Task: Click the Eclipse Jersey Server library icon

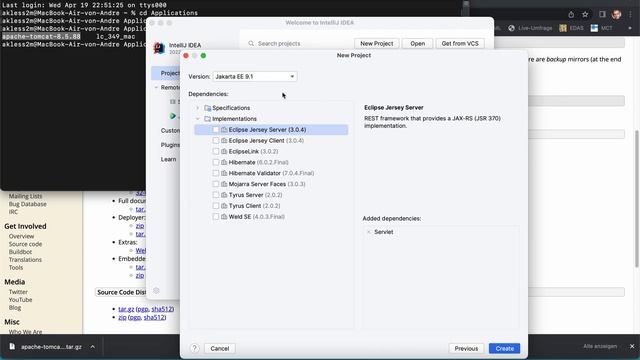Action: coord(224,130)
